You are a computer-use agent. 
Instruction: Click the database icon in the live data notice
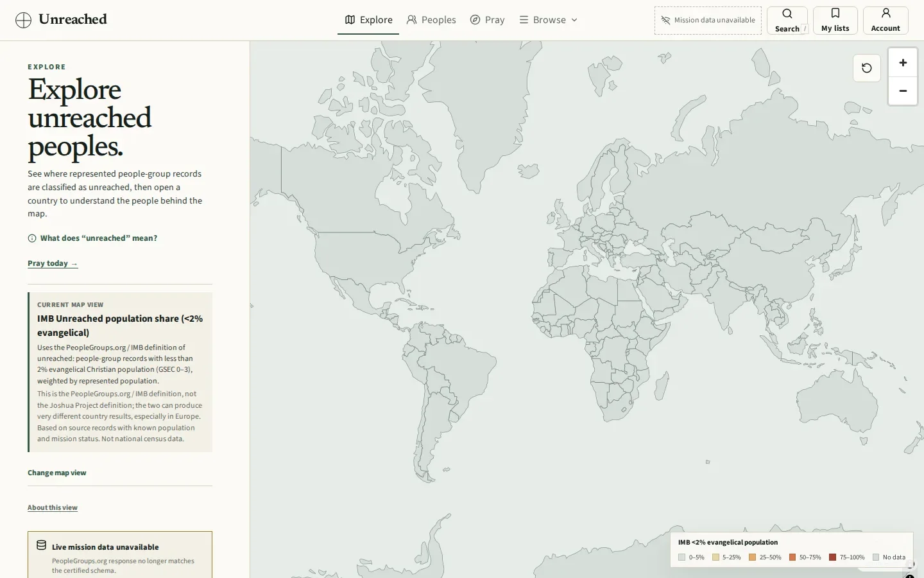coord(41,545)
